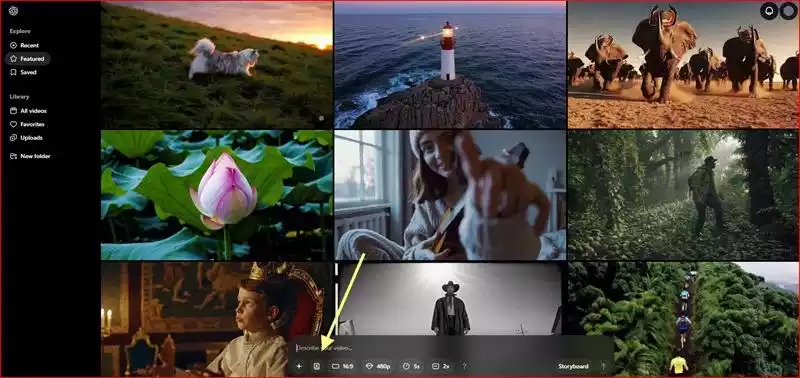Expand the 16:9 aspect ratio dropdown
The image size is (800, 378).
342,366
